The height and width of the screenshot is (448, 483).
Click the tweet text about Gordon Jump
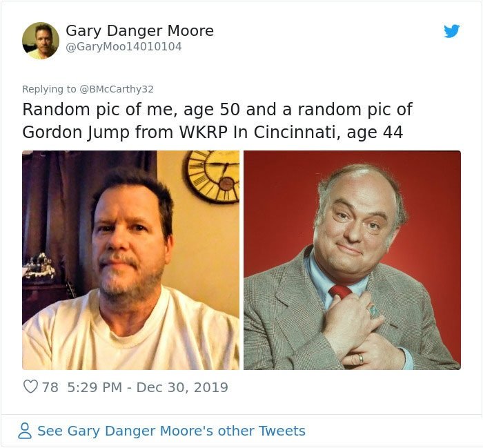point(217,121)
